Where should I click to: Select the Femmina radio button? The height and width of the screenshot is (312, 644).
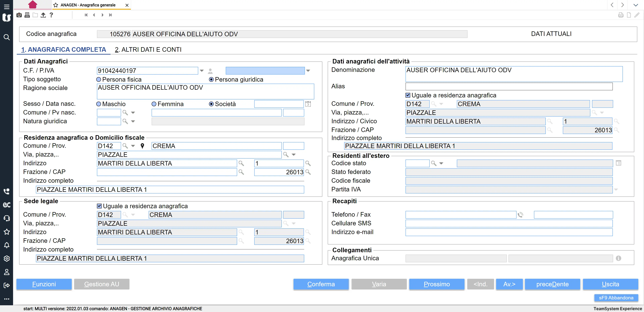coord(154,104)
